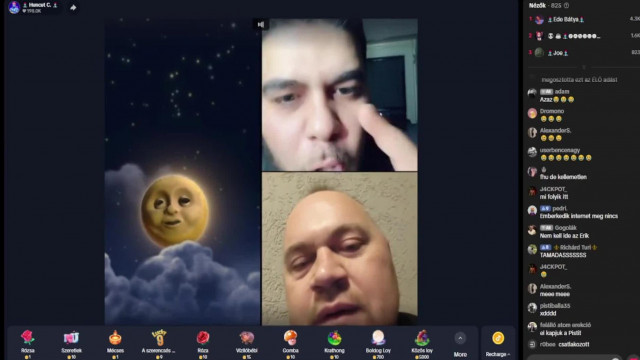Click the 'xdddd' comment
Screen dimensions: 640x360
[548, 313]
